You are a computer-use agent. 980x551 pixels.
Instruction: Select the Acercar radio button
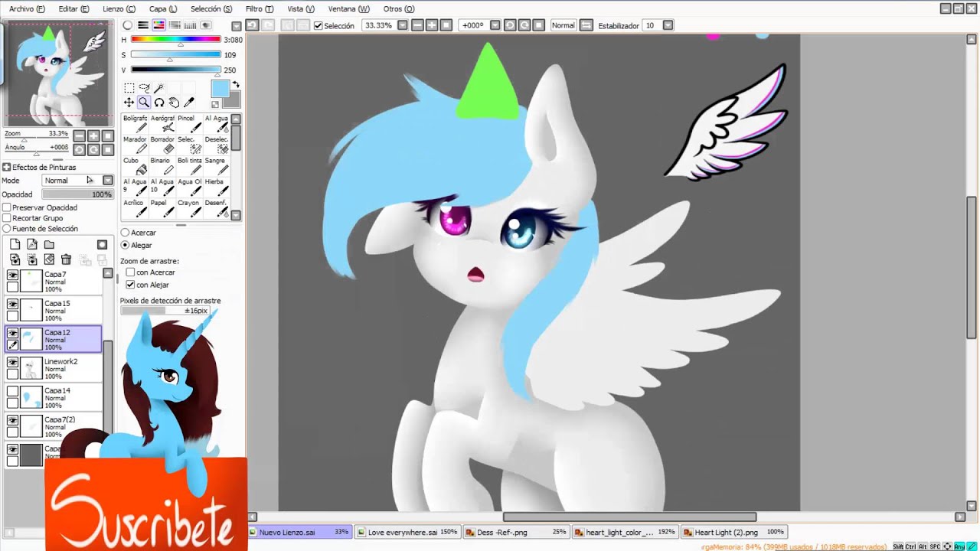(x=125, y=233)
